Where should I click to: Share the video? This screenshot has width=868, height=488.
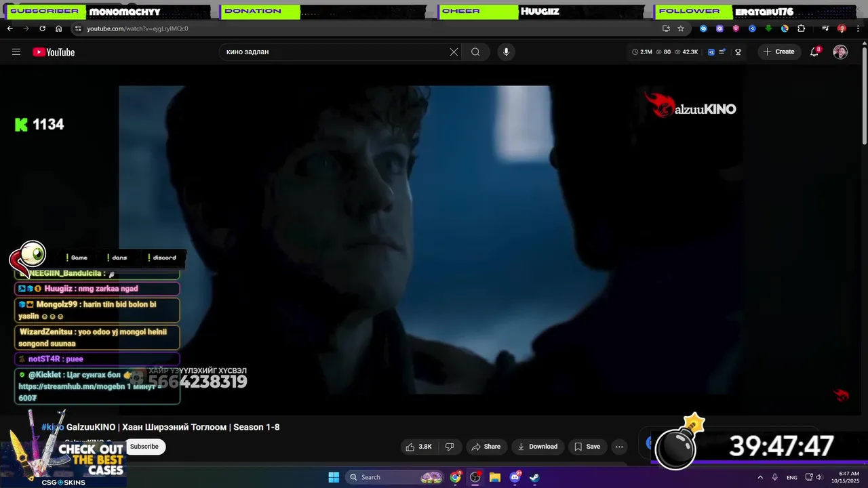point(486,447)
